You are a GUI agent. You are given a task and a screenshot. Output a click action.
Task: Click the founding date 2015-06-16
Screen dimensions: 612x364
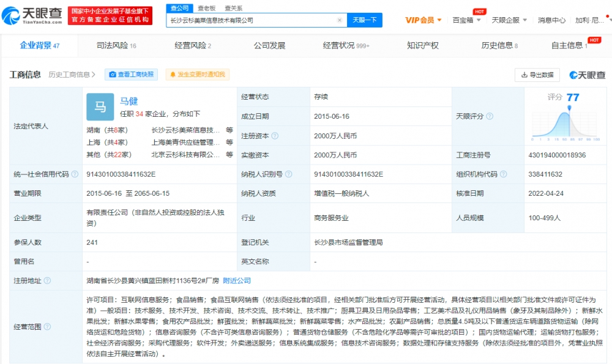[x=331, y=116]
